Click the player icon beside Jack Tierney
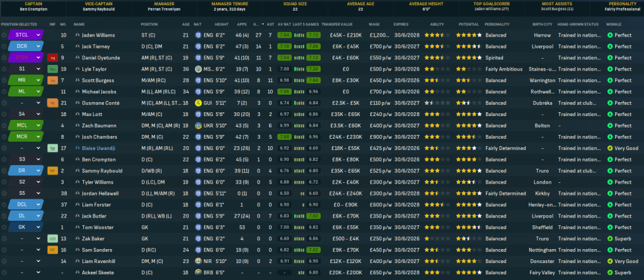 [78, 46]
